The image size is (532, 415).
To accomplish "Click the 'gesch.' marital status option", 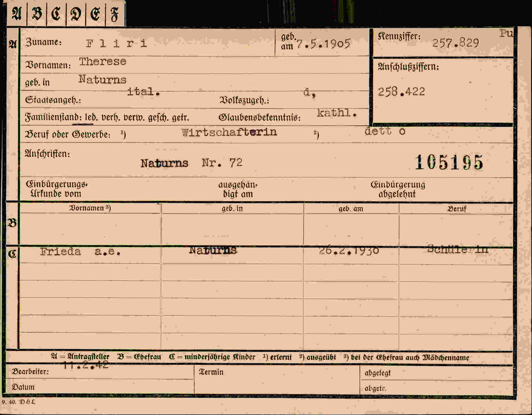I will coord(159,118).
